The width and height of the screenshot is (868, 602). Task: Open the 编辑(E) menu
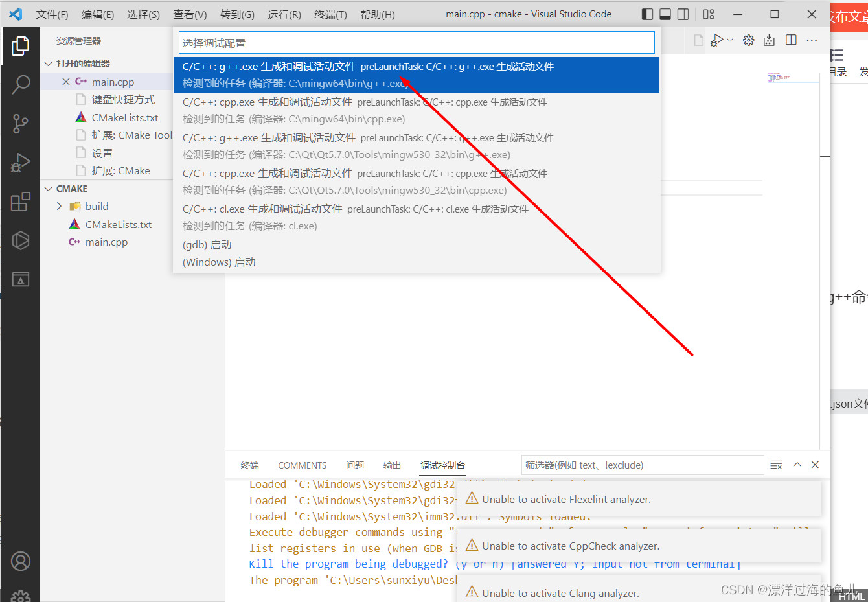coord(98,14)
